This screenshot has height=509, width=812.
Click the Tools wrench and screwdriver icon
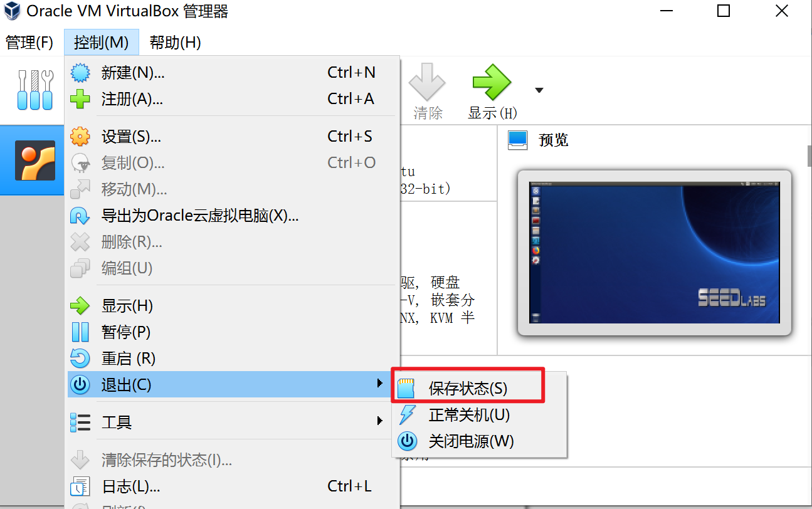pyautogui.click(x=35, y=90)
